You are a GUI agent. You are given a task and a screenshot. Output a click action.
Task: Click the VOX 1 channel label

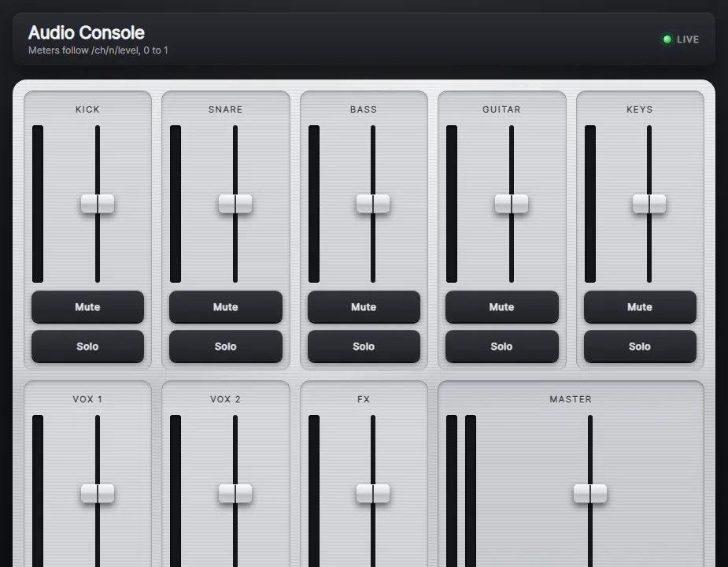click(x=87, y=399)
